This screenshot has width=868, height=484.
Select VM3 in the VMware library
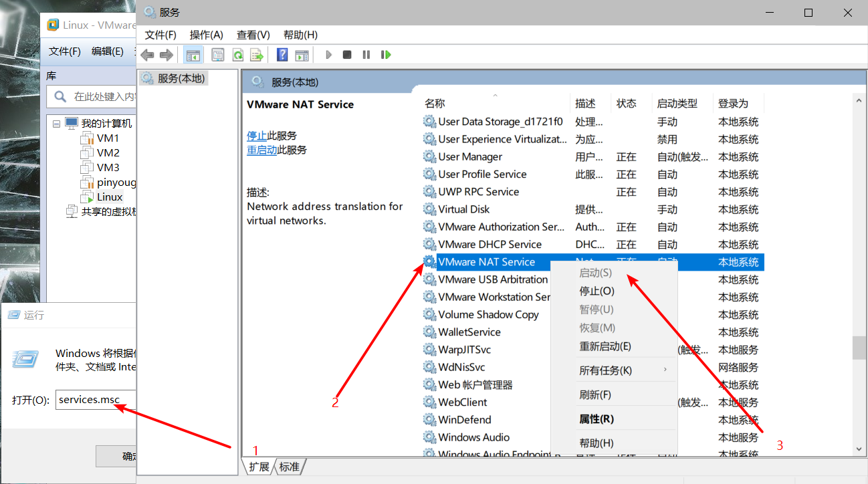click(108, 168)
